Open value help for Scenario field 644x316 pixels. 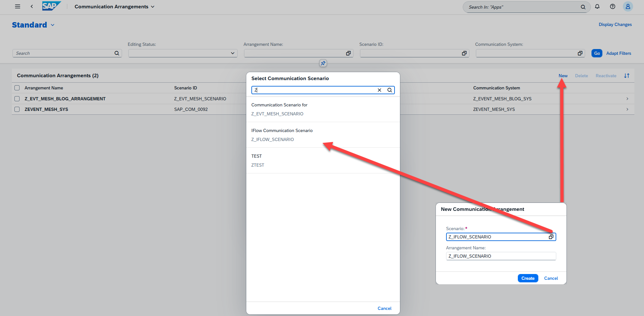pyautogui.click(x=551, y=237)
